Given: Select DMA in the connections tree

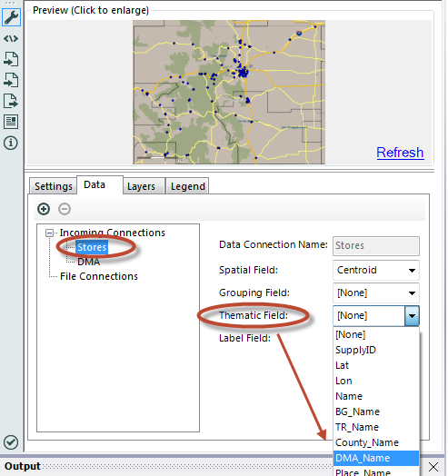Looking at the screenshot, I should [88, 262].
